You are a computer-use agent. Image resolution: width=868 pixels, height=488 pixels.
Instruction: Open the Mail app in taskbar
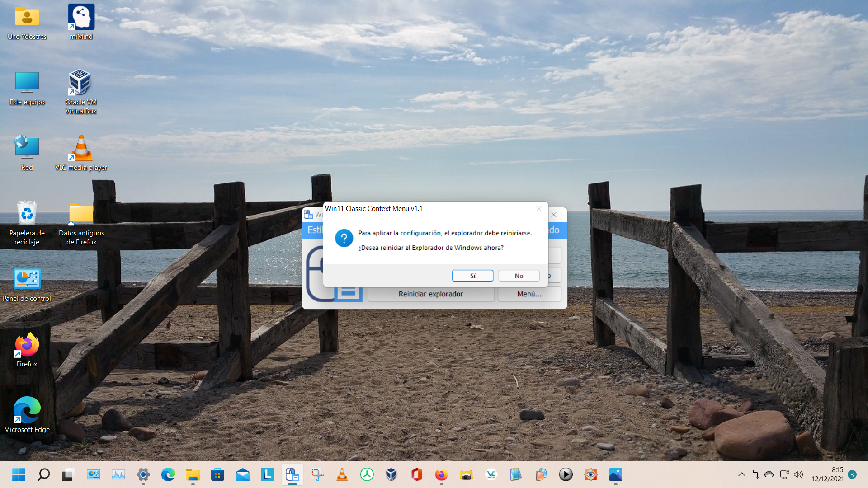click(x=243, y=474)
